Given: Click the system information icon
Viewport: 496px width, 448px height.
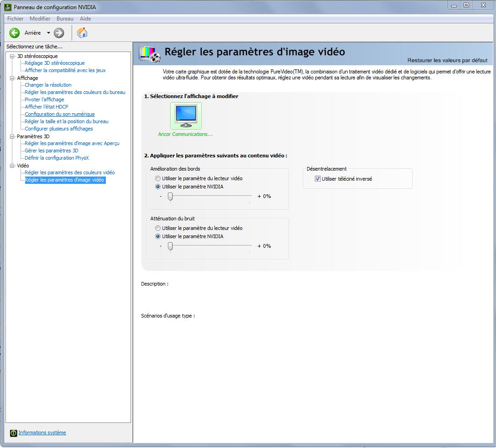Looking at the screenshot, I should pyautogui.click(x=13, y=433).
